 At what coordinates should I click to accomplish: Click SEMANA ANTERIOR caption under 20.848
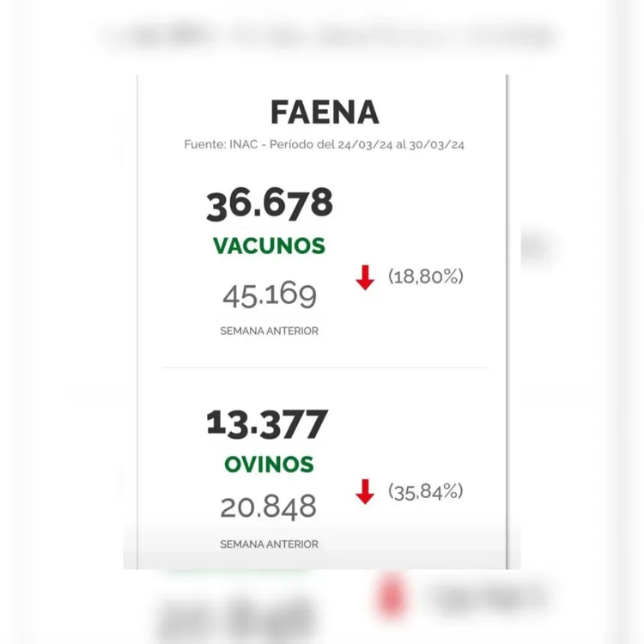(270, 544)
